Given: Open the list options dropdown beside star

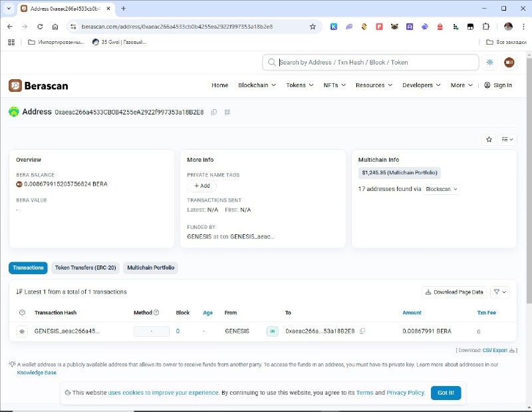Looking at the screenshot, I should click(507, 139).
